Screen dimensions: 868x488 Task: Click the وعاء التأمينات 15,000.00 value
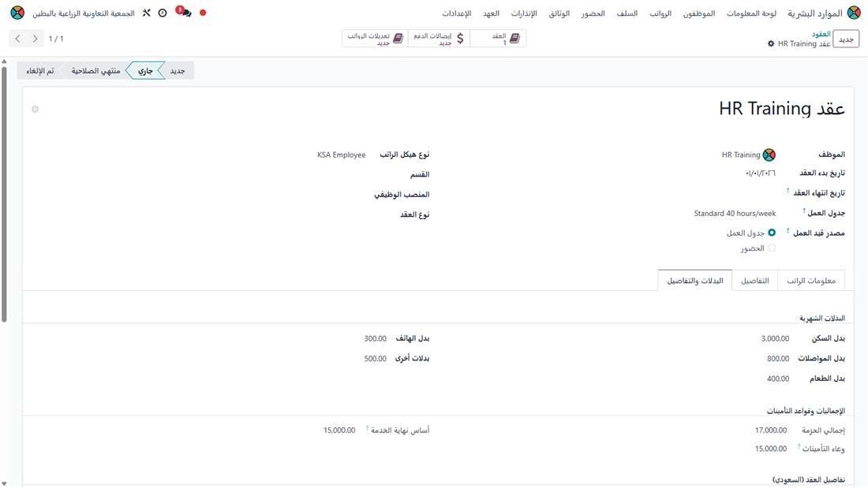(771, 449)
